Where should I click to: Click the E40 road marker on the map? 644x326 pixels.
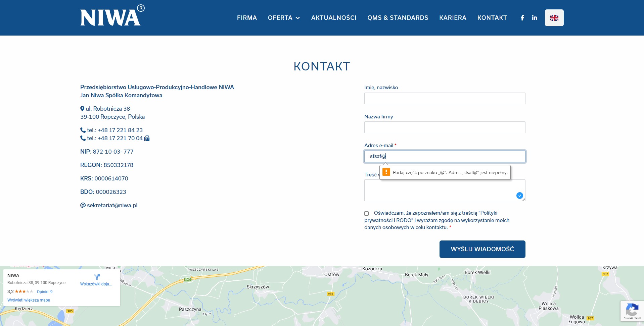(188, 279)
